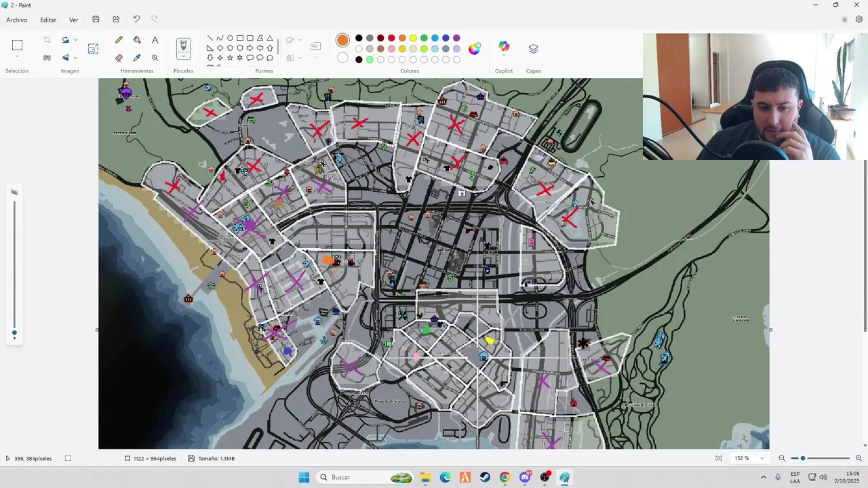The image size is (868, 488).
Task: Click the zoom slider handle
Action: [803, 458]
